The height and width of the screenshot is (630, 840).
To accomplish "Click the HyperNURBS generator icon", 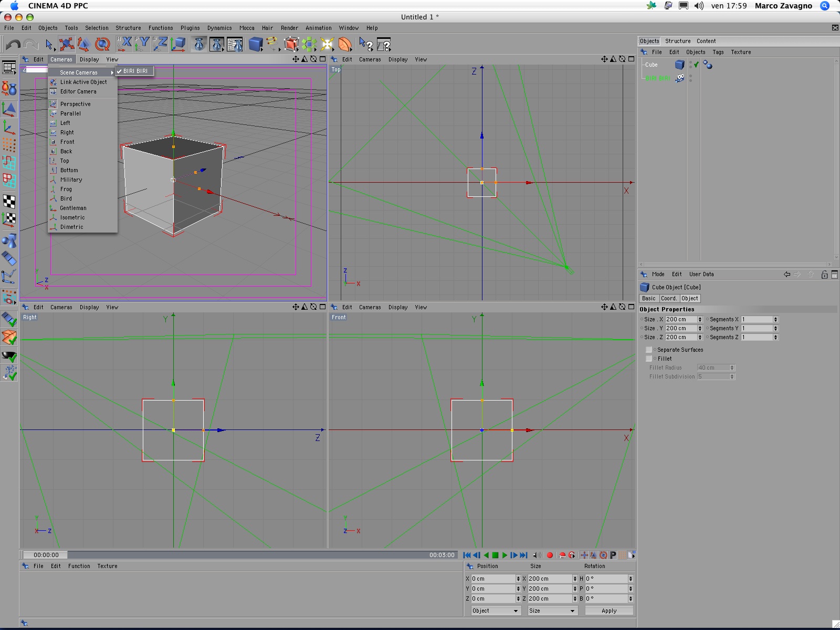I will coord(291,44).
